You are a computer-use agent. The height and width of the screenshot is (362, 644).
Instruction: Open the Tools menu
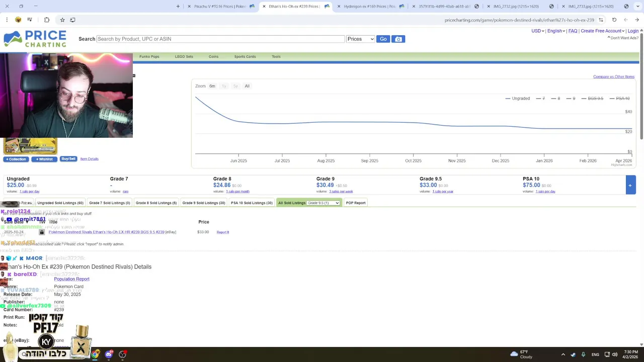(x=276, y=56)
